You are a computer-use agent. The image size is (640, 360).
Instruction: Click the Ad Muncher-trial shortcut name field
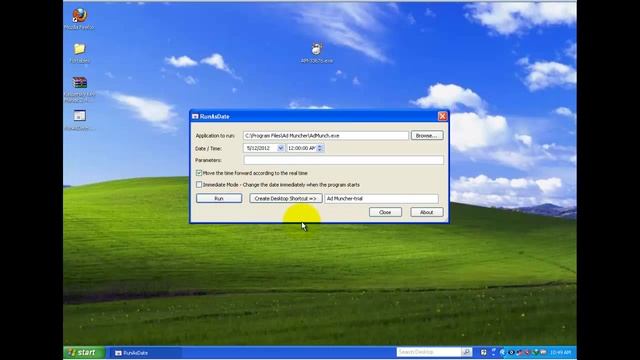click(x=381, y=198)
